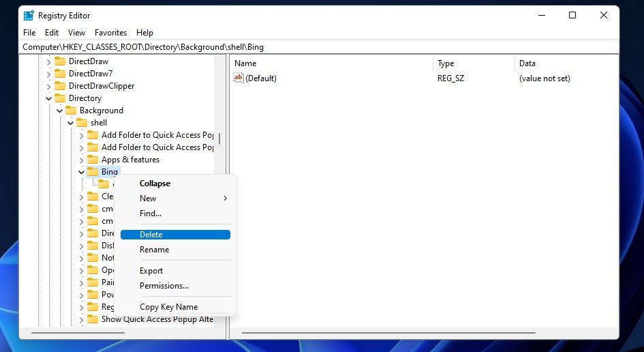Minimize the Registry Editor window
This screenshot has width=644, height=352.
pos(542,15)
